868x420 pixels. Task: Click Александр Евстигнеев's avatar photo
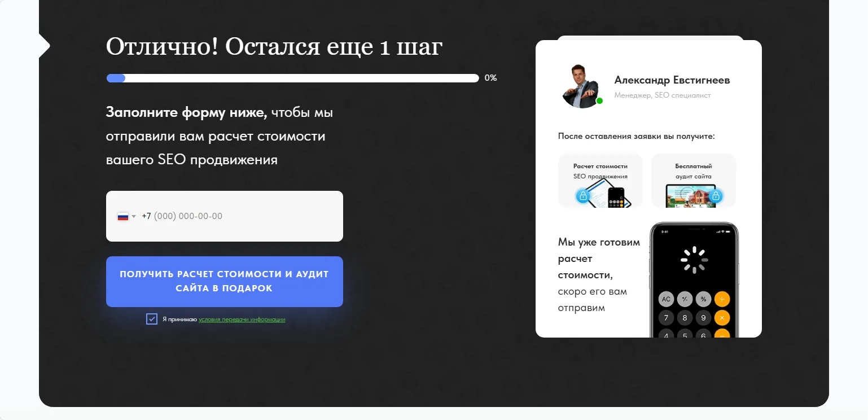[581, 86]
